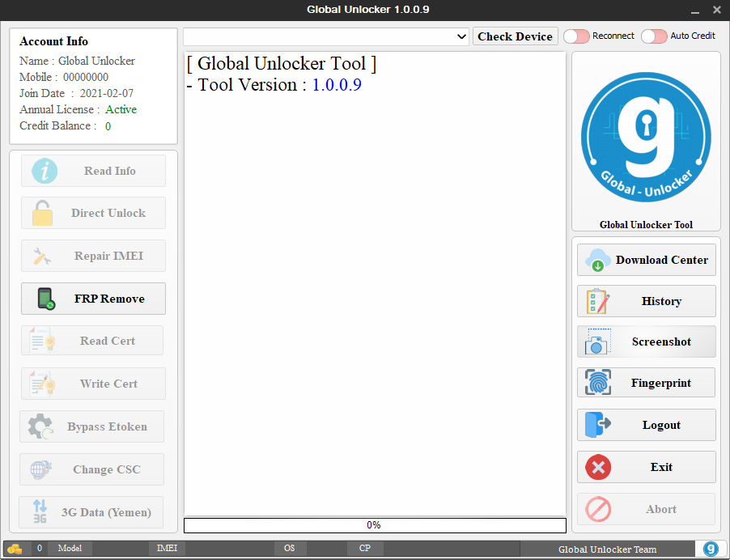Select the FRP Remove button label

click(109, 299)
